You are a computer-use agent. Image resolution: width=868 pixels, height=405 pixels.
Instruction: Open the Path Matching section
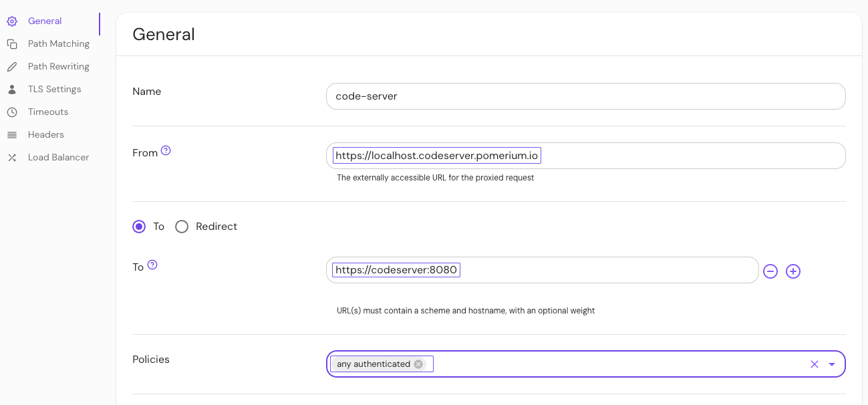(x=50, y=44)
